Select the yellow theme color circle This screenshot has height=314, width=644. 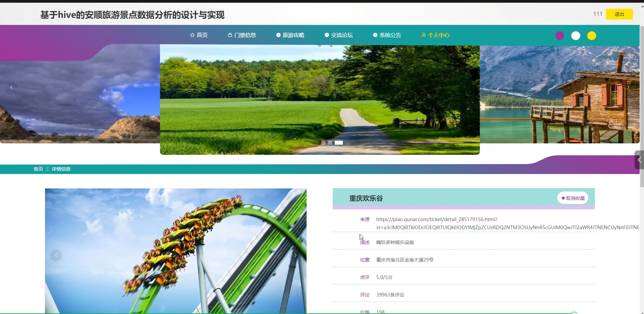tap(592, 36)
